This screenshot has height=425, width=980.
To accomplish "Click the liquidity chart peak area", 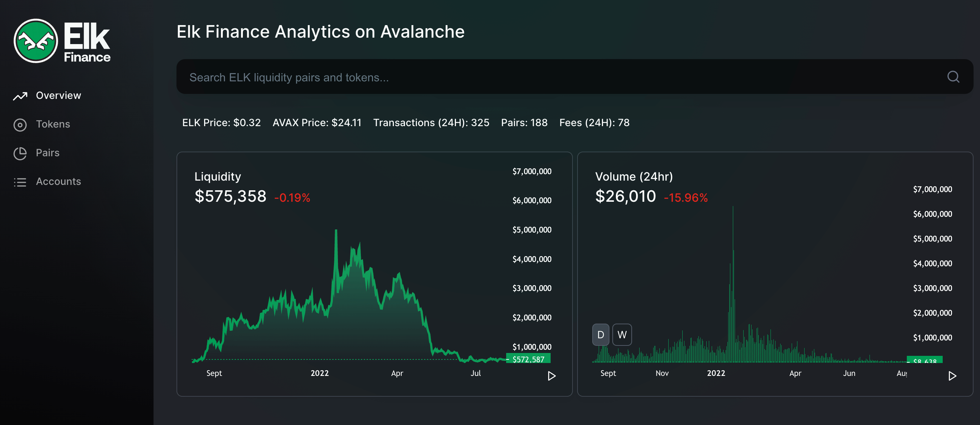I will (x=336, y=233).
